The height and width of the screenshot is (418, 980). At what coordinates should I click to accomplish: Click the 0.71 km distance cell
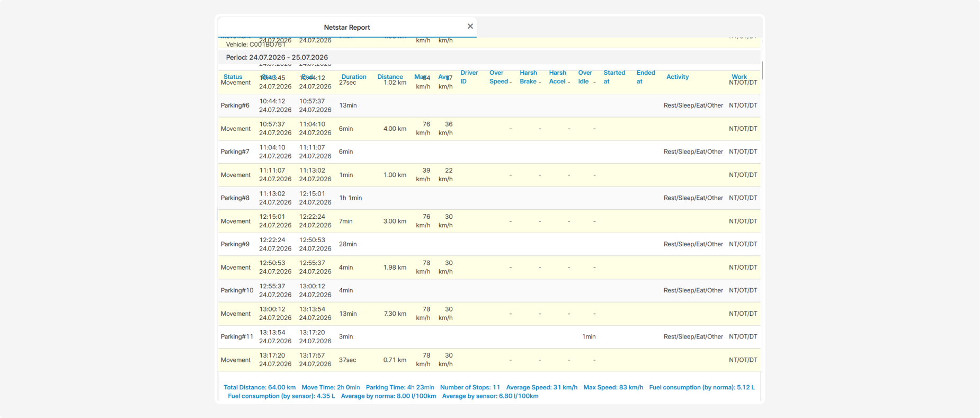(x=395, y=360)
